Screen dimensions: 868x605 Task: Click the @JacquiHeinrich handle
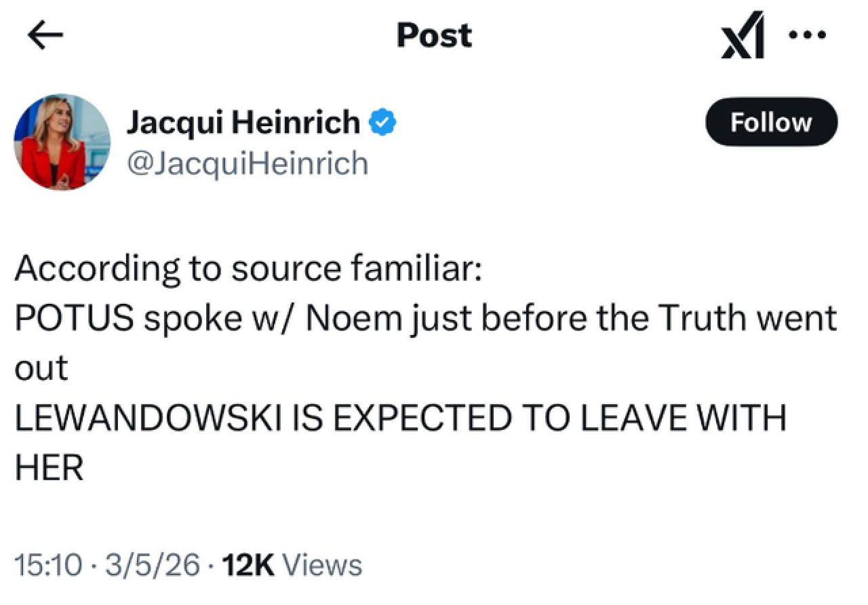247,163
